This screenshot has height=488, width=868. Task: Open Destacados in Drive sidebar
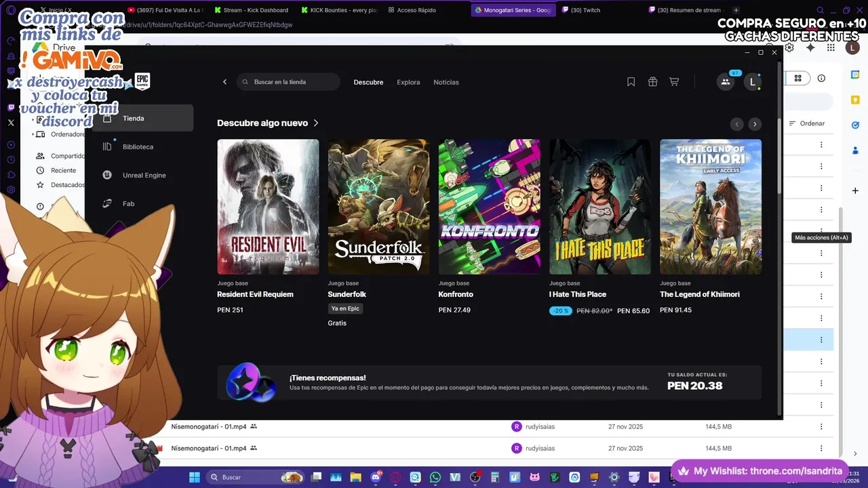pos(62,184)
